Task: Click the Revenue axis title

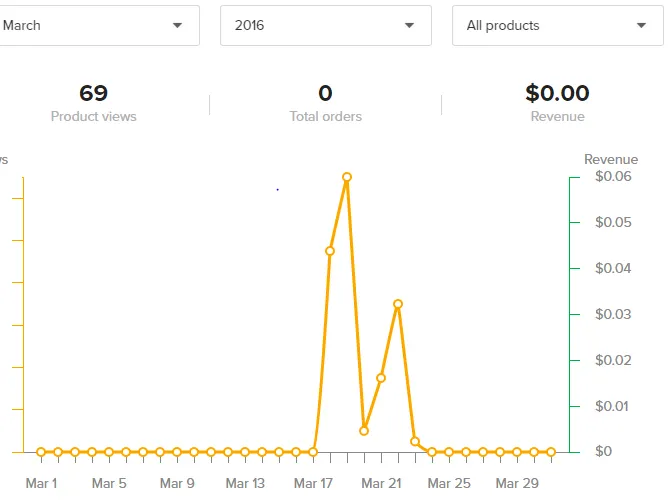Action: pyautogui.click(x=610, y=160)
